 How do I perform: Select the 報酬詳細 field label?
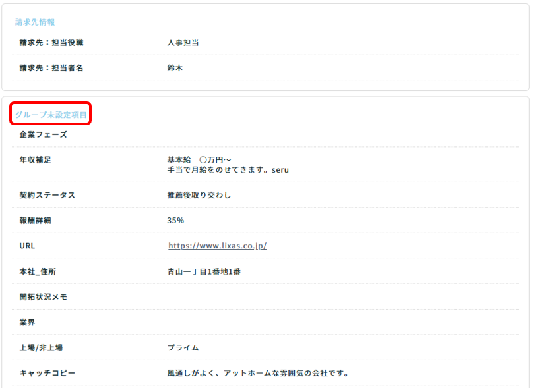coord(36,221)
